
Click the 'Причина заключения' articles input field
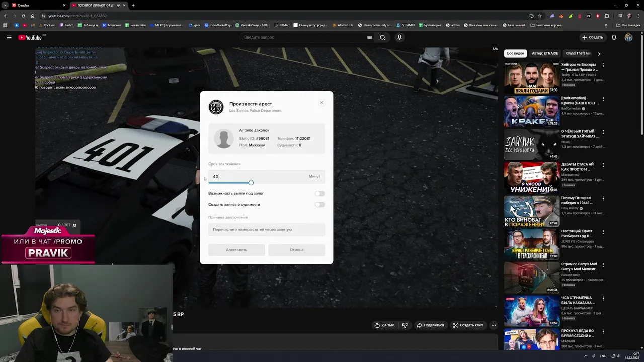(267, 230)
